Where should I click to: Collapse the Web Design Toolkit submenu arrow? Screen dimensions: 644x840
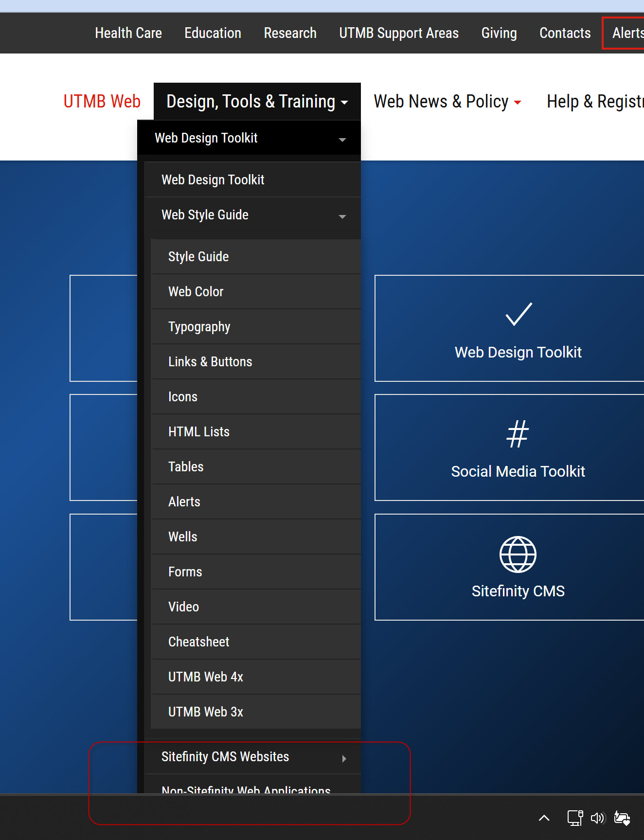pos(342,140)
